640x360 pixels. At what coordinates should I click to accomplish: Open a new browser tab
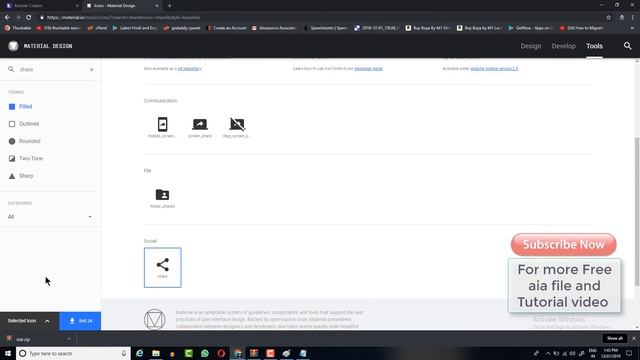point(169,6)
